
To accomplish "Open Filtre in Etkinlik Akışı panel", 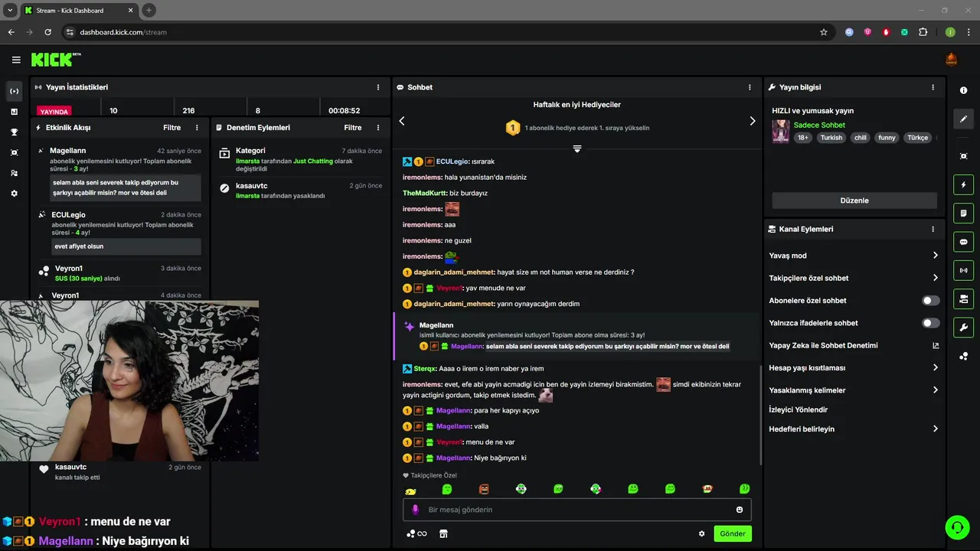I will tap(171, 128).
